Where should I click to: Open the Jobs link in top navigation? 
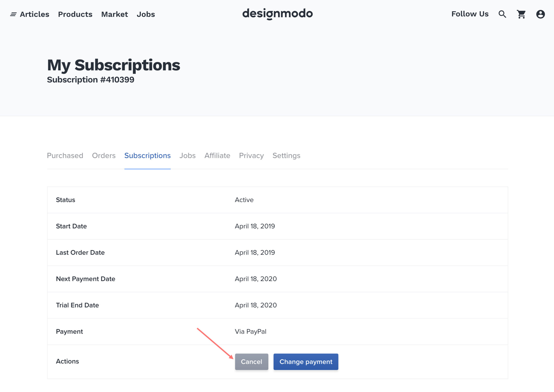tap(146, 14)
